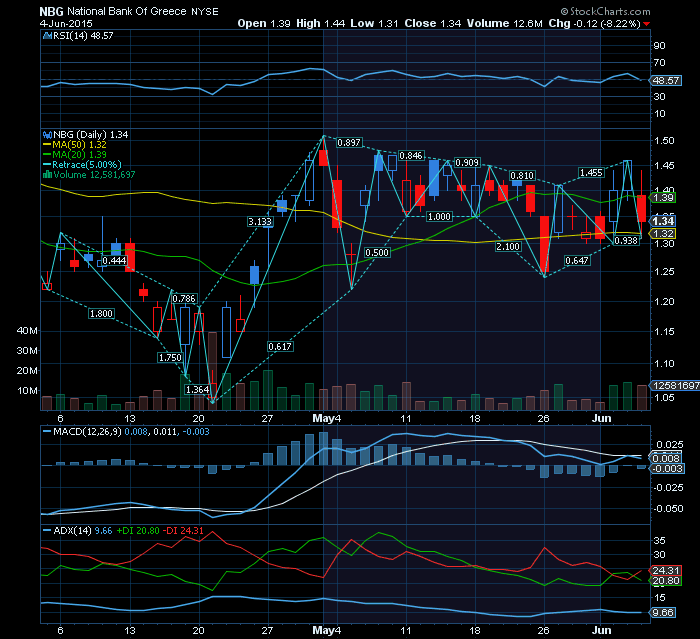The height and width of the screenshot is (639, 700).
Task: Click the 0.897 retracement label
Action: [349, 142]
